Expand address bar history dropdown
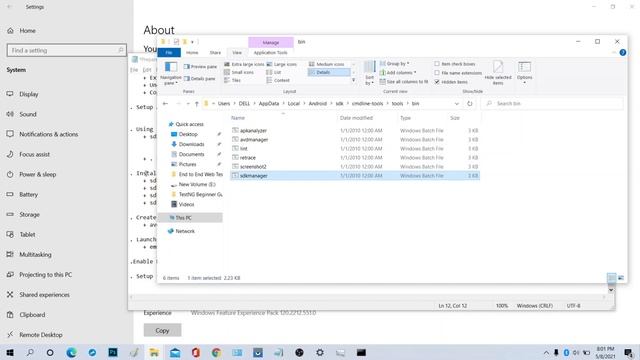 [x=457, y=104]
